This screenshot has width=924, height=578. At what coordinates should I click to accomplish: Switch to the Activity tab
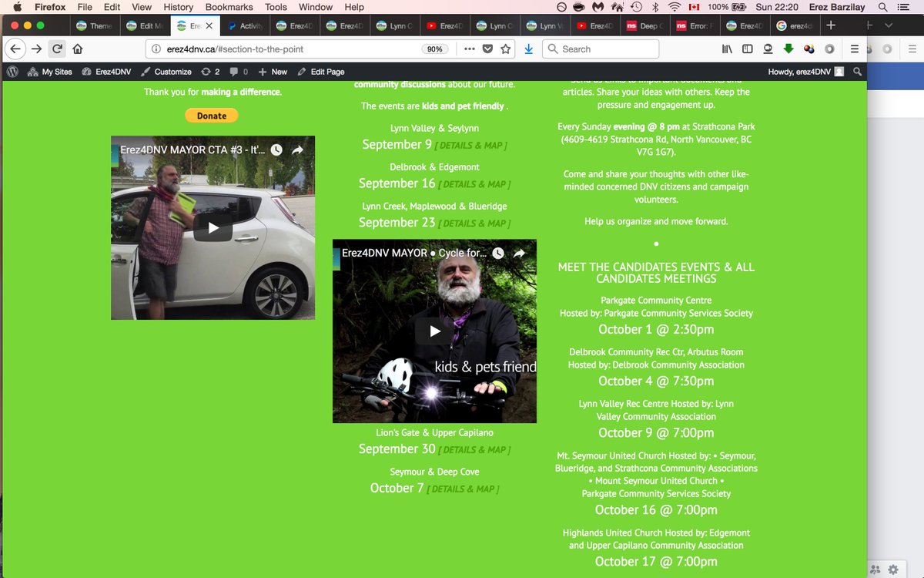pyautogui.click(x=245, y=25)
